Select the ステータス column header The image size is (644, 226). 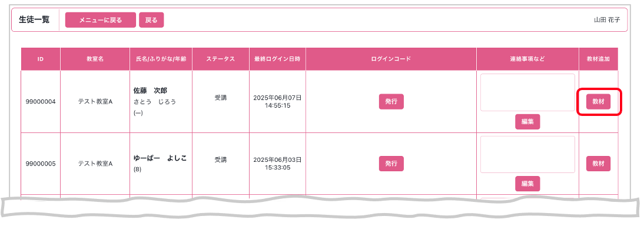coord(221,59)
